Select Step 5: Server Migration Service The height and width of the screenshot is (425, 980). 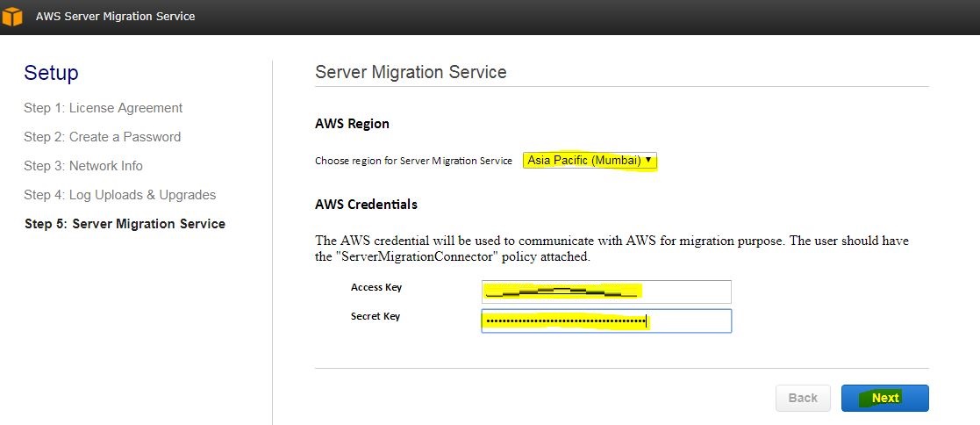point(125,224)
